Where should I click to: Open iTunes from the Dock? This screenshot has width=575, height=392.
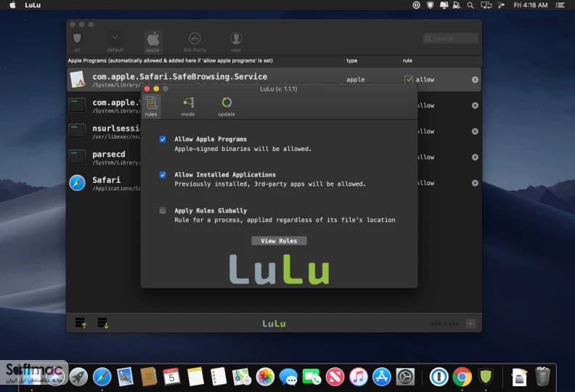coord(358,377)
